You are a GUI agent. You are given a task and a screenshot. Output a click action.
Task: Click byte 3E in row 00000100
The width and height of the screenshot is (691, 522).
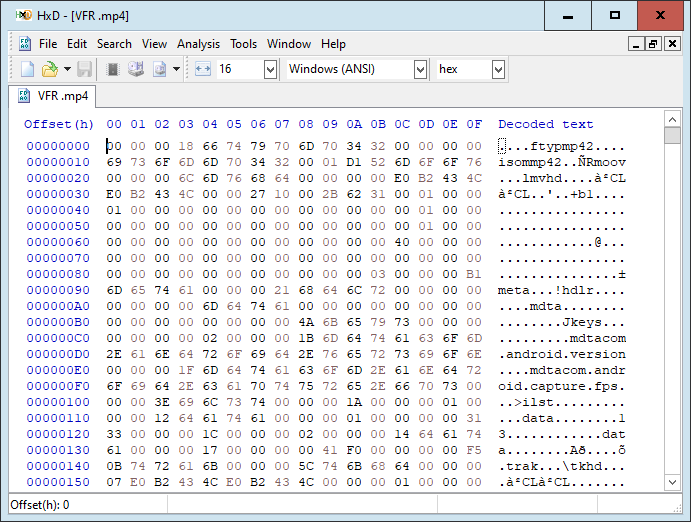point(162,402)
